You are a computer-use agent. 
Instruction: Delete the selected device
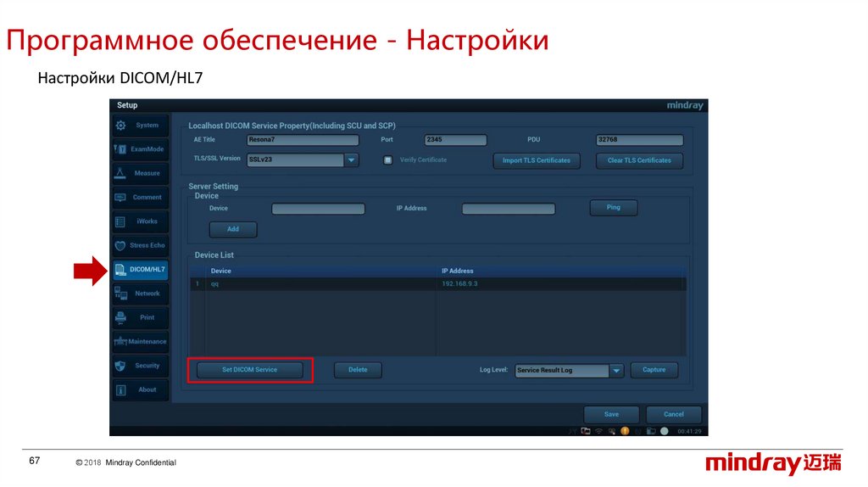click(x=358, y=370)
